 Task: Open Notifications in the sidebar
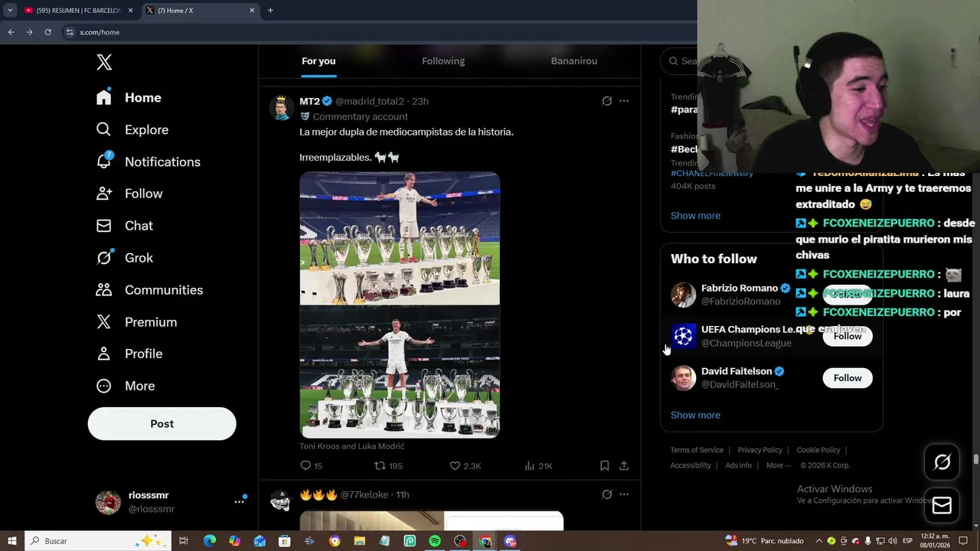tap(148, 162)
